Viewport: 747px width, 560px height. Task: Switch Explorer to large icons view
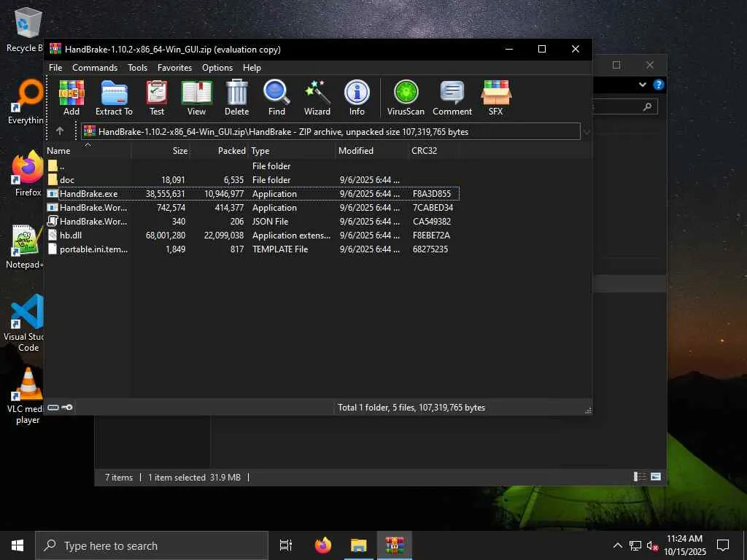(656, 477)
